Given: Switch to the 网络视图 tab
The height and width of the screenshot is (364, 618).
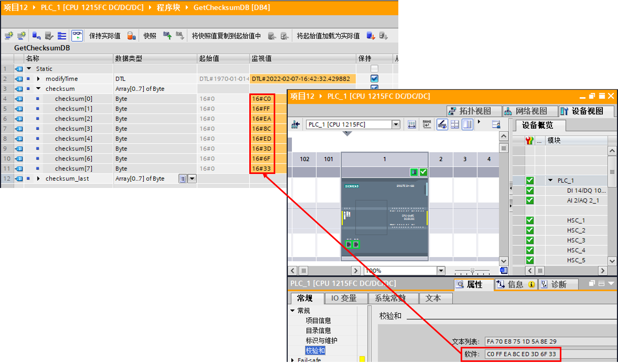Looking at the screenshot, I should pos(530,111).
